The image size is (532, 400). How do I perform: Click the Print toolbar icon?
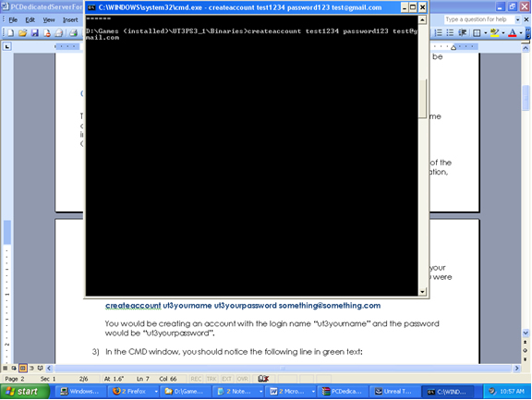point(73,32)
